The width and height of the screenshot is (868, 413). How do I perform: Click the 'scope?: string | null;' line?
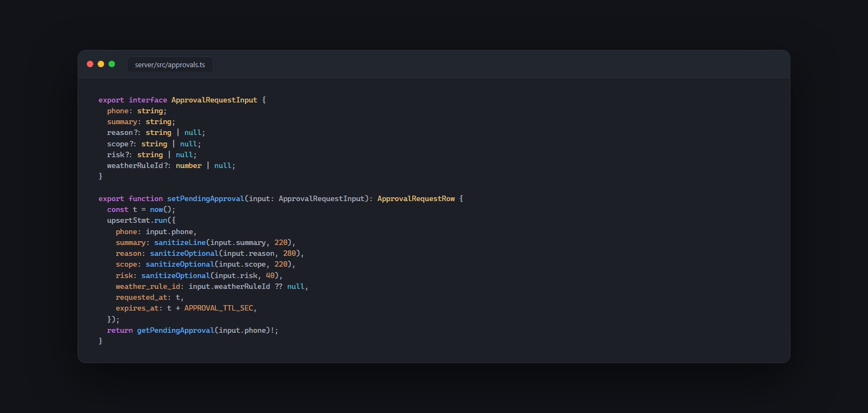click(154, 144)
